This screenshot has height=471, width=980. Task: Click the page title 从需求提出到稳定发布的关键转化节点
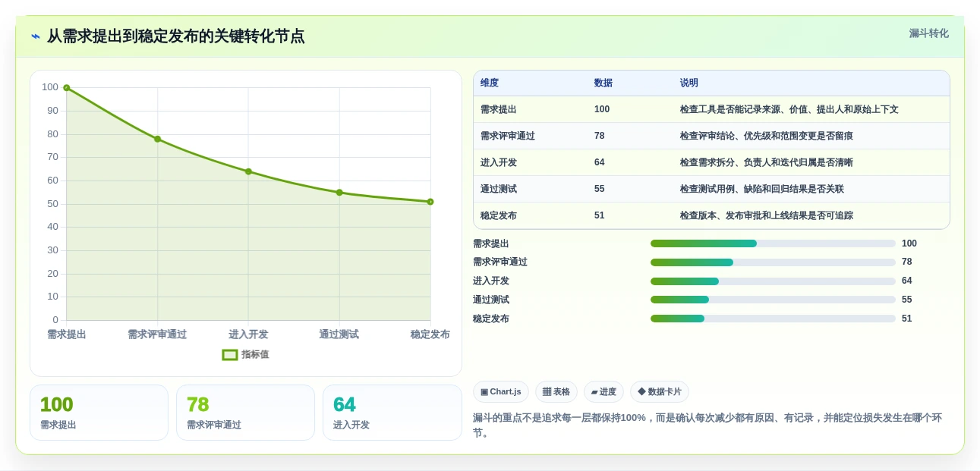point(175,36)
